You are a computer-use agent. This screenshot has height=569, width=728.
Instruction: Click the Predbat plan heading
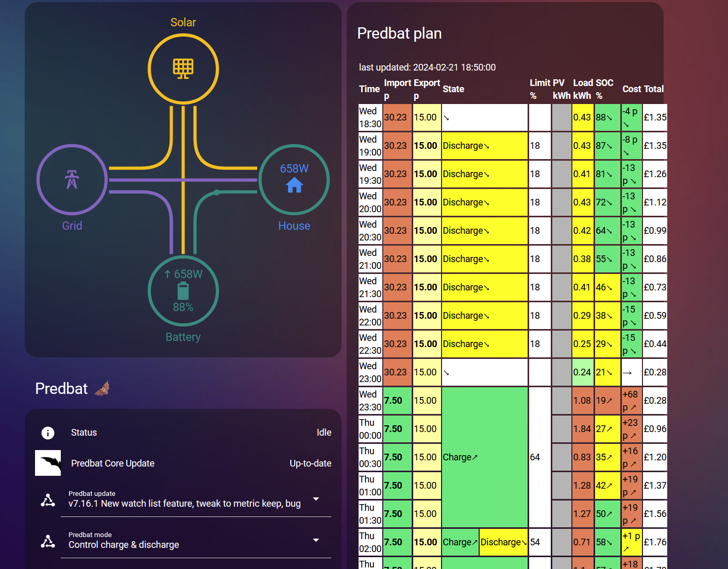(399, 33)
